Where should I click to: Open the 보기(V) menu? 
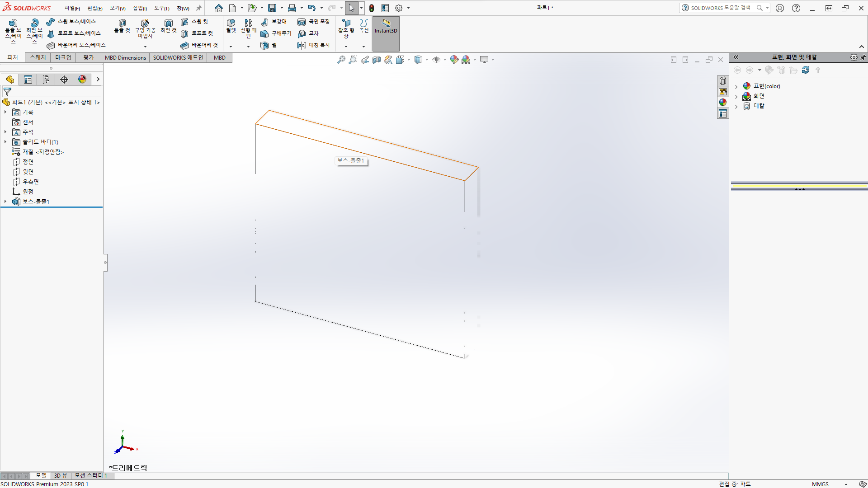tap(118, 8)
